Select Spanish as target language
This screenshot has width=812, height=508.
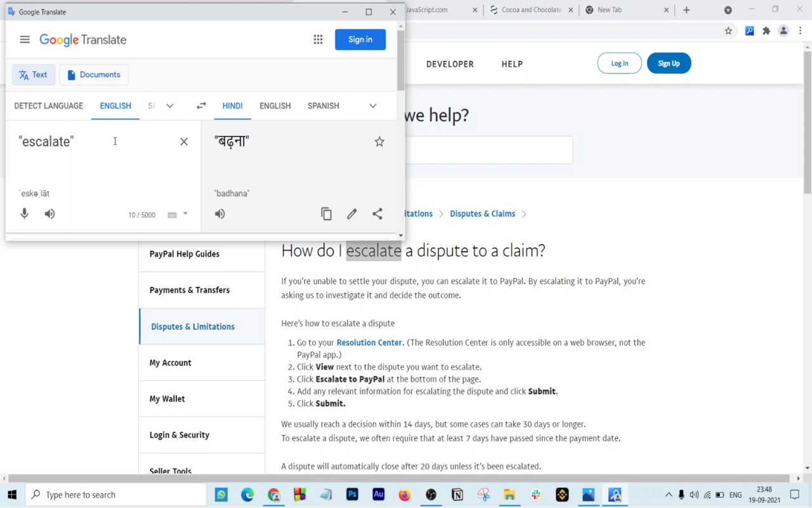(324, 105)
